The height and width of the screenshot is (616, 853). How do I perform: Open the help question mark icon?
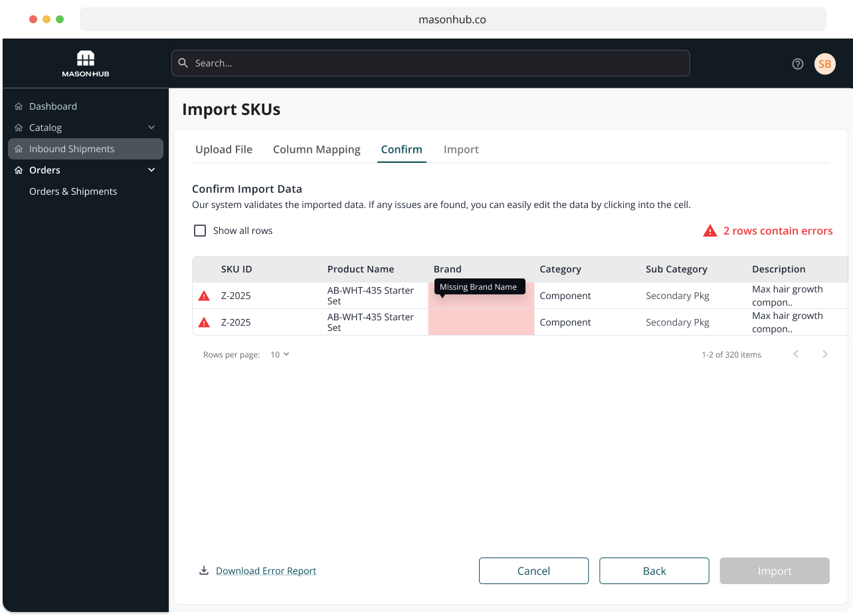point(798,64)
